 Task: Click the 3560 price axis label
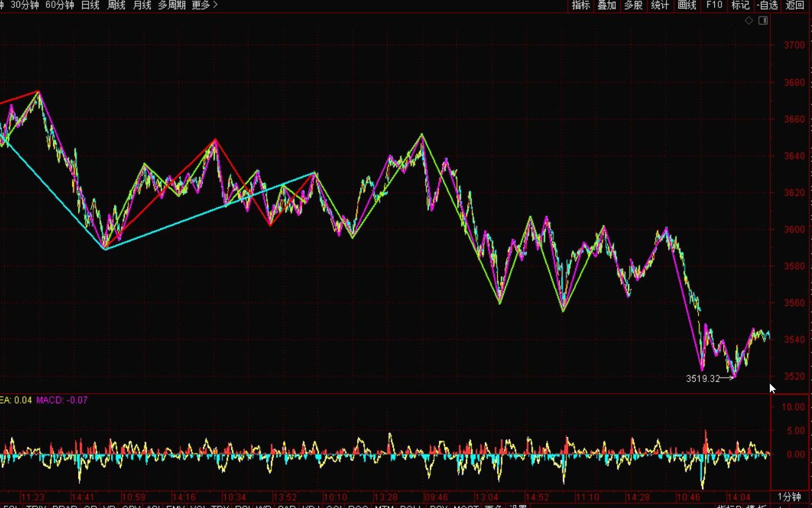click(794, 302)
